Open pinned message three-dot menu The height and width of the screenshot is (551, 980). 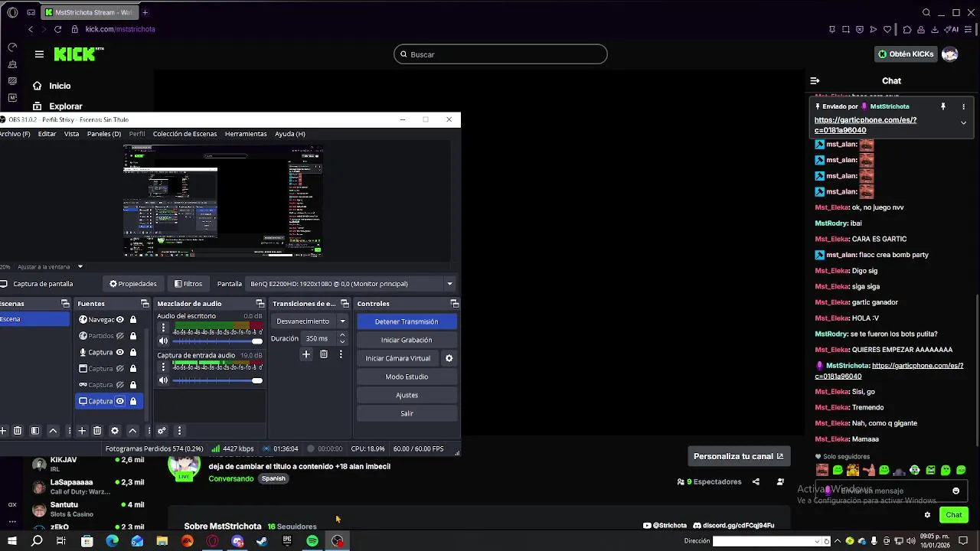click(x=963, y=106)
